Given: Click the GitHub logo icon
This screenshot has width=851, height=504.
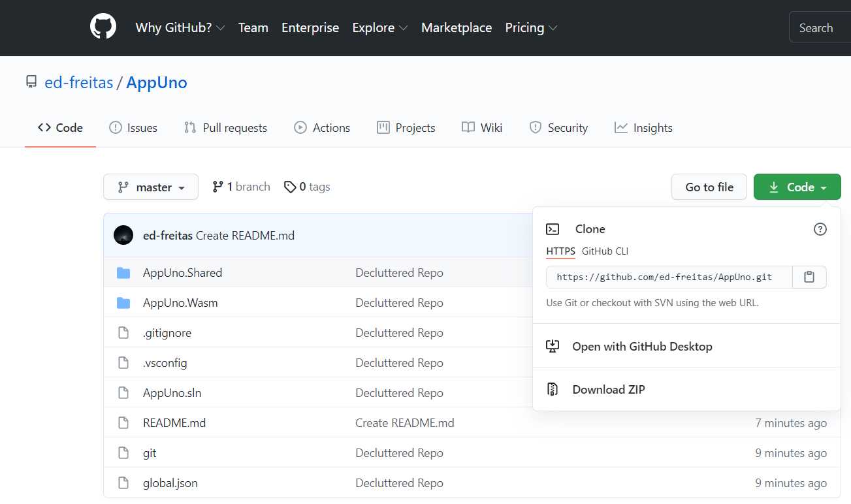Looking at the screenshot, I should (x=103, y=25).
